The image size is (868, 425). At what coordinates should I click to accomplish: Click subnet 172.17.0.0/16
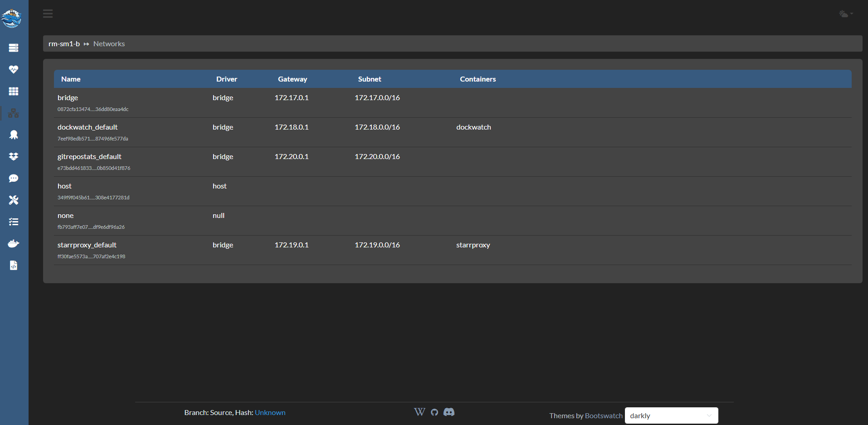(377, 97)
